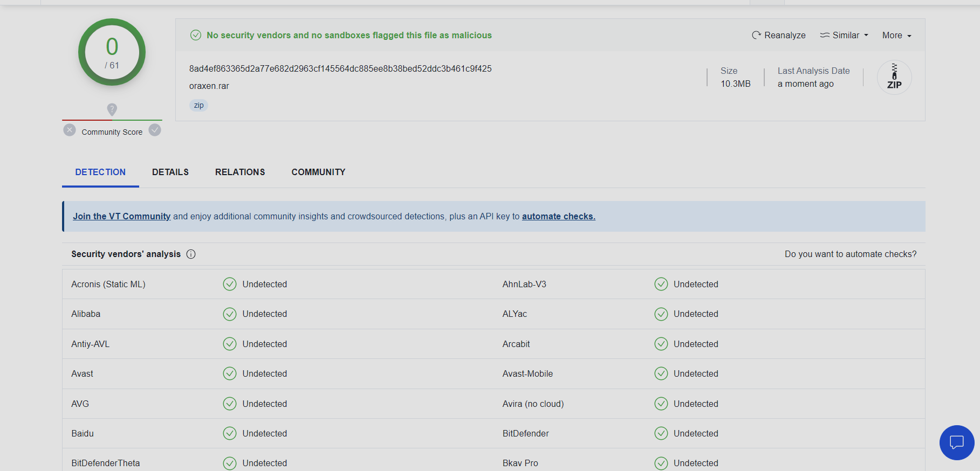Open the More dropdown menu
980x471 pixels.
[896, 35]
